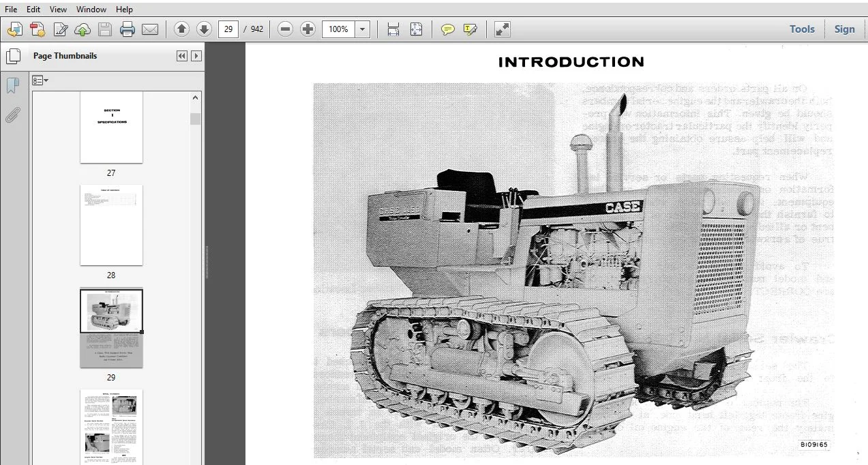Select the Highlight text tool
The width and height of the screenshot is (868, 465).
pyautogui.click(x=470, y=29)
